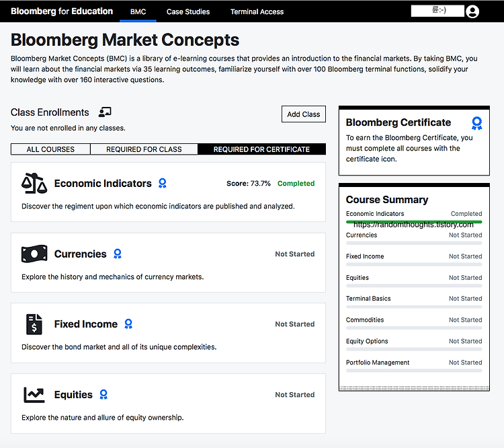The width and height of the screenshot is (504, 448).
Task: Click Not Started on the Fixed Income card
Action: pos(295,324)
